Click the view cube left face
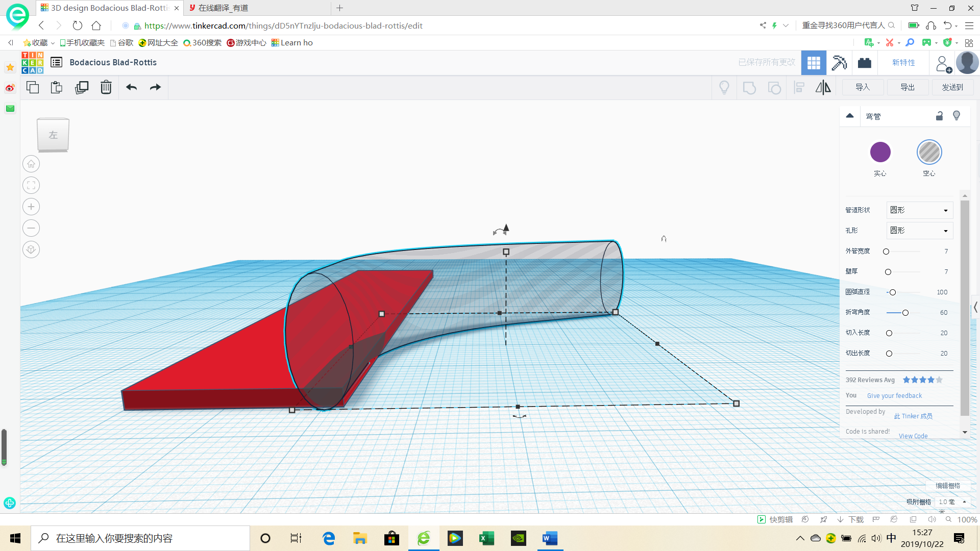The image size is (980, 551). point(53,135)
